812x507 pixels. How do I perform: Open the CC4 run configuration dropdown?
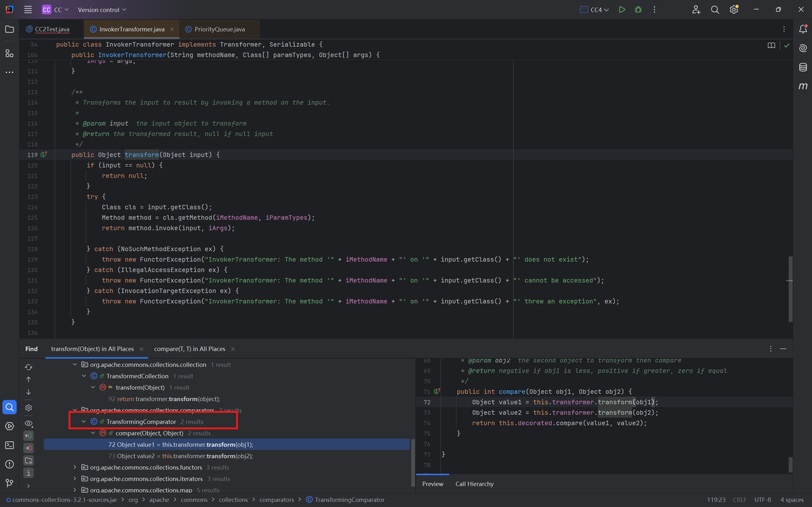coord(594,10)
